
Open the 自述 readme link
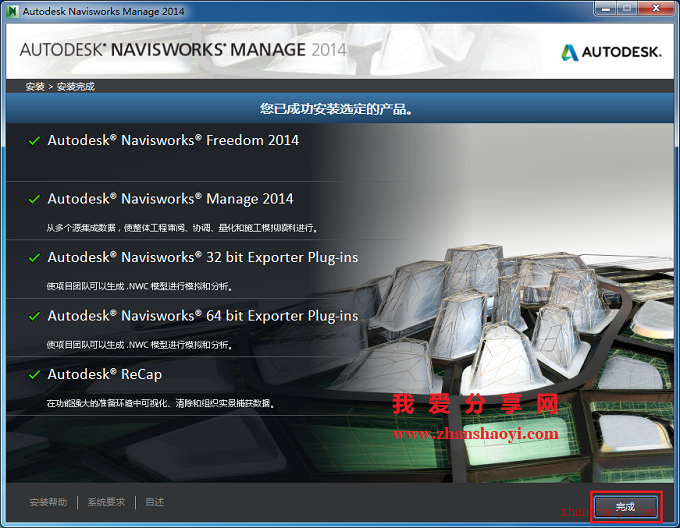pyautogui.click(x=154, y=502)
